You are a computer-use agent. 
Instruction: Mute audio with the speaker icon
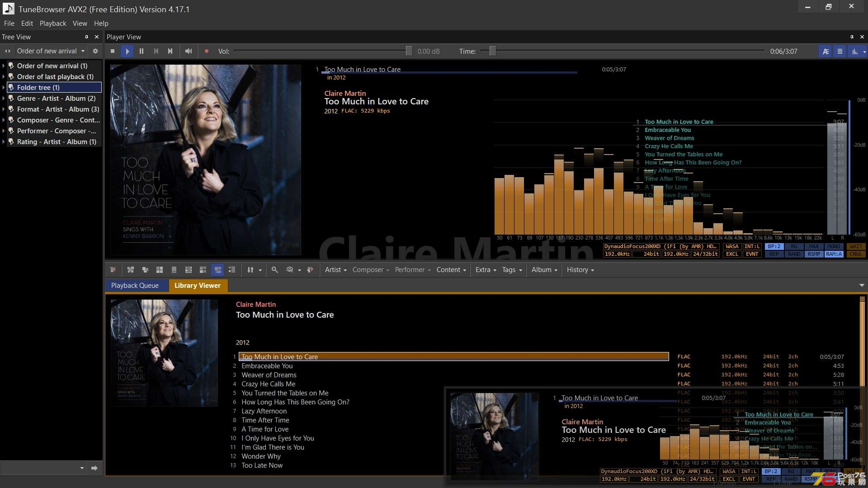click(x=189, y=51)
